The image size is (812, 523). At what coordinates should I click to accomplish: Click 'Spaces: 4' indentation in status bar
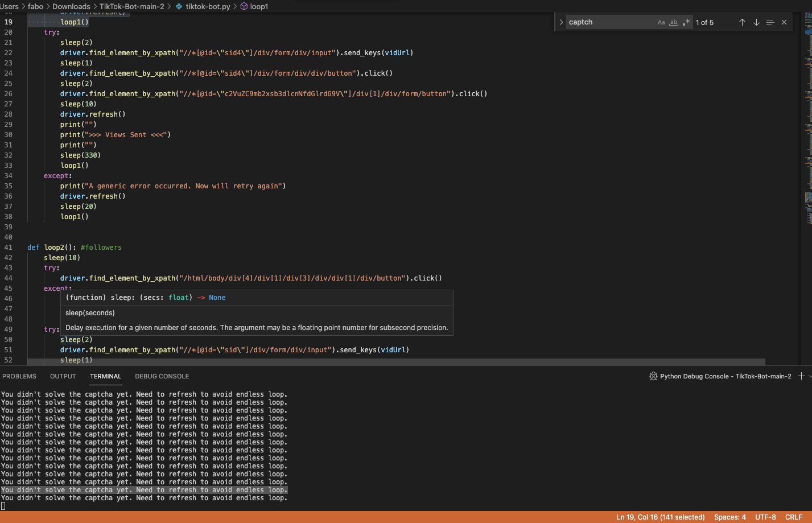[730, 517]
